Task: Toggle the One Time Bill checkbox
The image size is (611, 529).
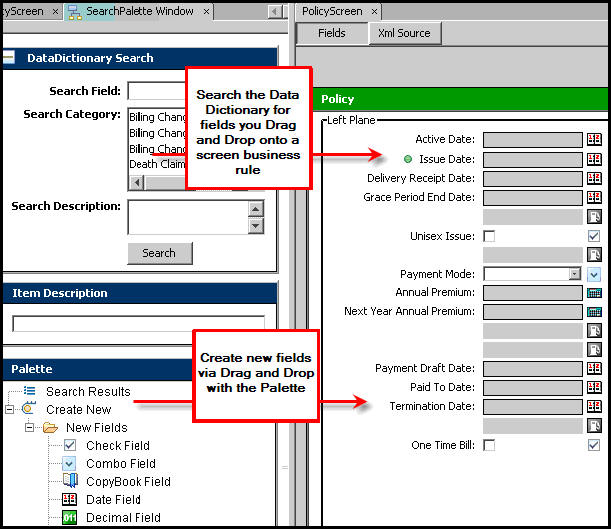Action: click(x=489, y=445)
